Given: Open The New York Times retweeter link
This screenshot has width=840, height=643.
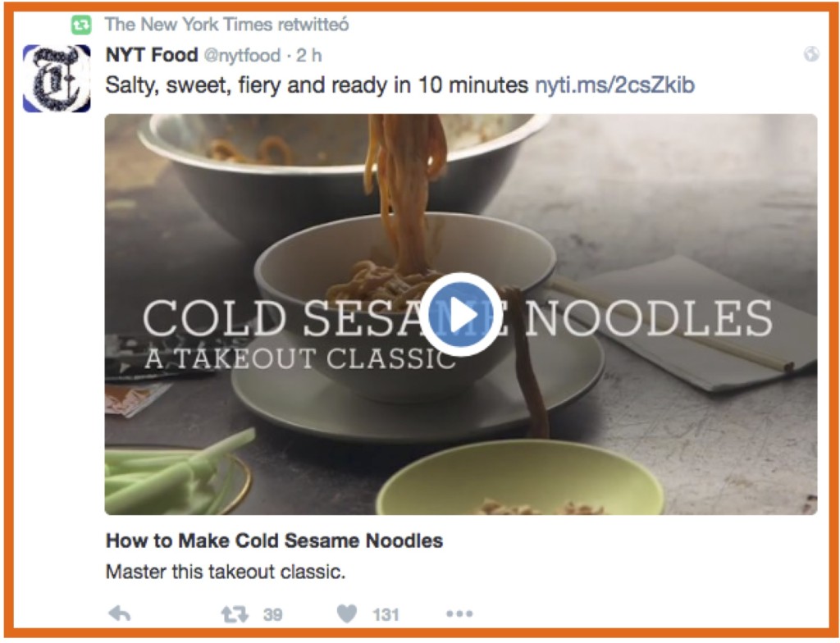Looking at the screenshot, I should pyautogui.click(x=226, y=25).
